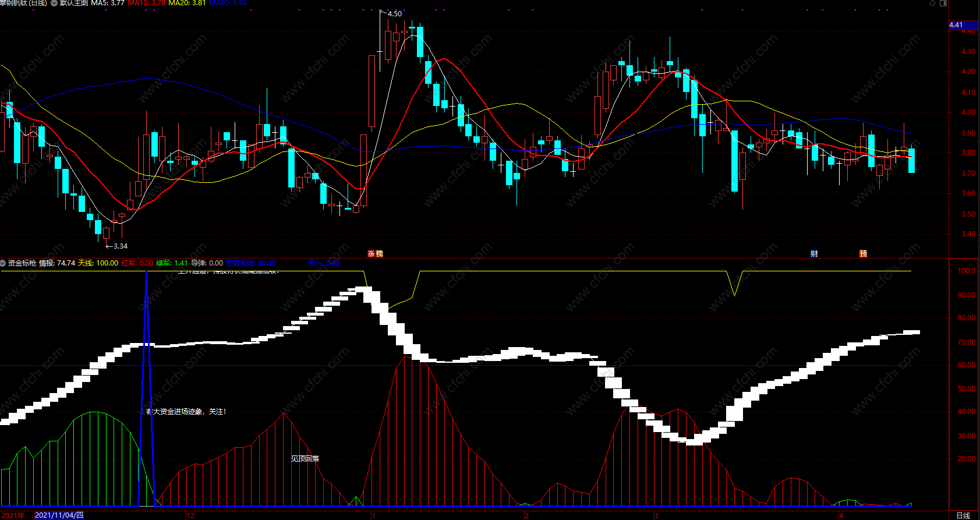Click the 4.50 high price annotation
This screenshot has height=520, width=980.
(394, 13)
